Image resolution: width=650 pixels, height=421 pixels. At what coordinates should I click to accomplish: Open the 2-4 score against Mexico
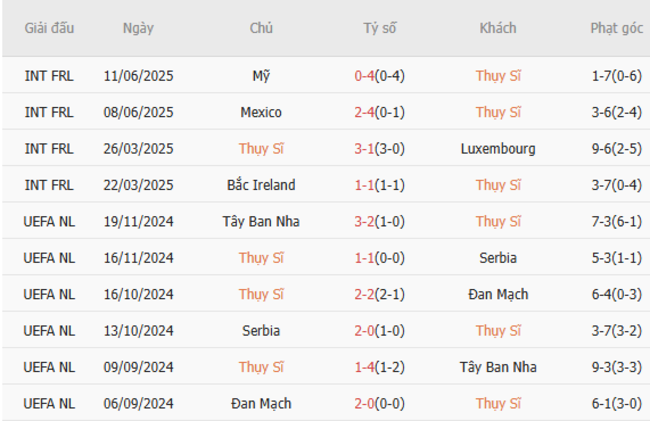coord(364,112)
